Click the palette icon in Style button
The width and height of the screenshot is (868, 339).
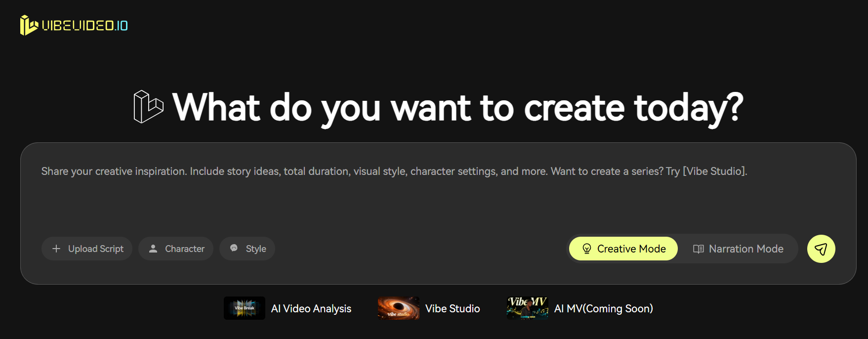(234, 248)
